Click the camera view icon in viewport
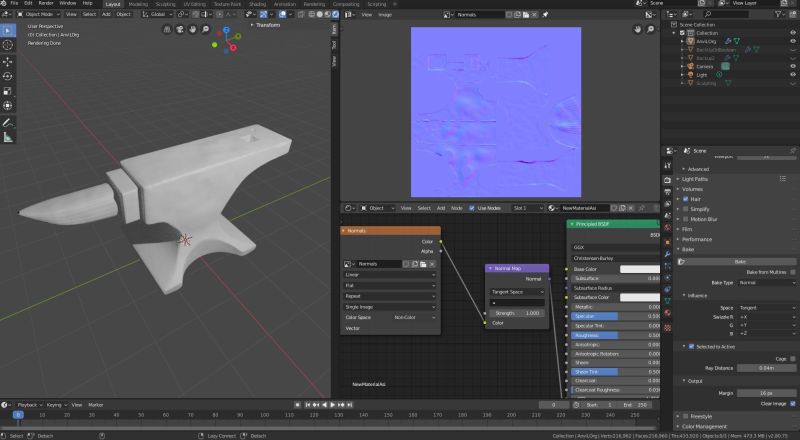Image resolution: width=800 pixels, height=440 pixels. coord(180,30)
